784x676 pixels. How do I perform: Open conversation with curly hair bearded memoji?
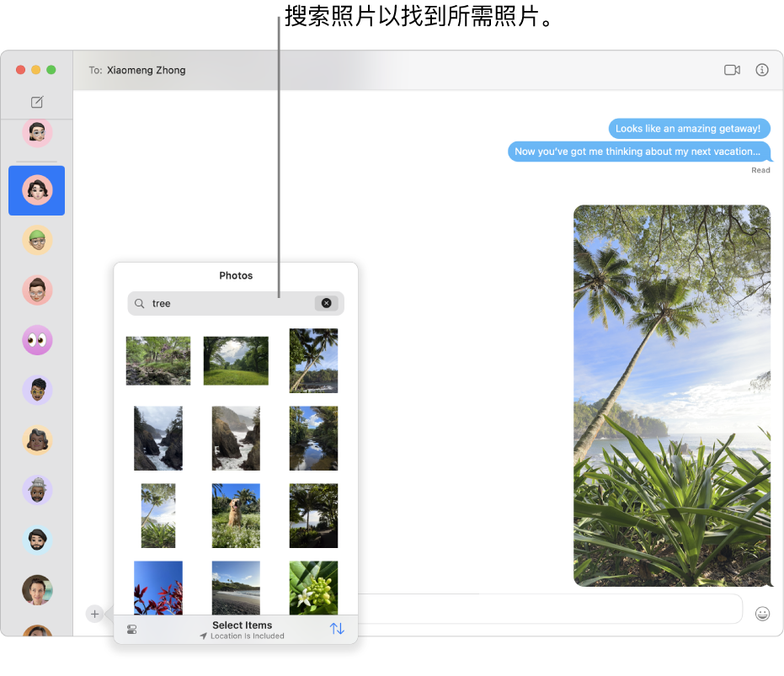pos(37,390)
